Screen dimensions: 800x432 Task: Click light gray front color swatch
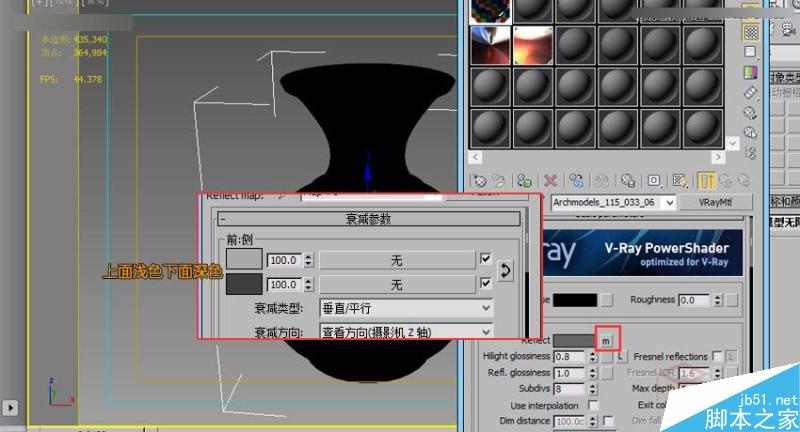(x=244, y=259)
